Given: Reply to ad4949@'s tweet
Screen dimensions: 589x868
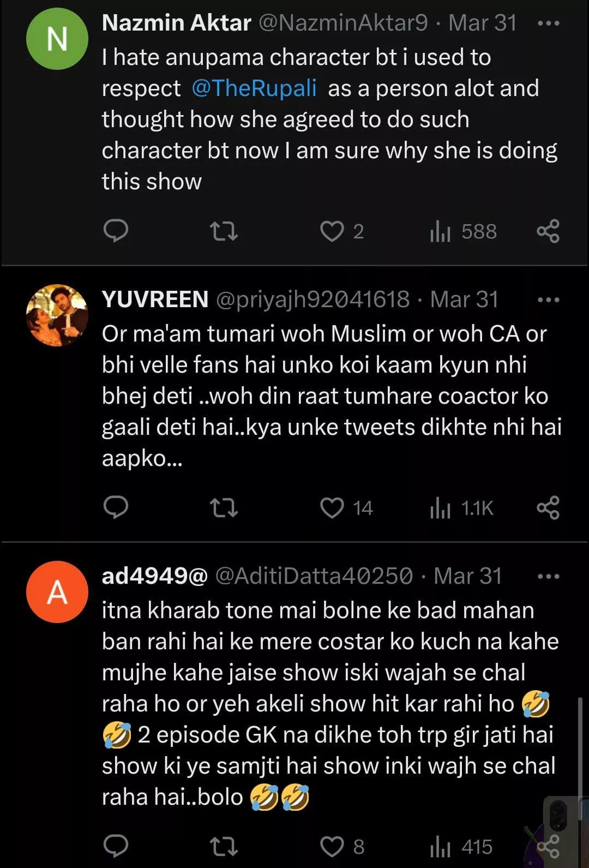Looking at the screenshot, I should tap(116, 846).
